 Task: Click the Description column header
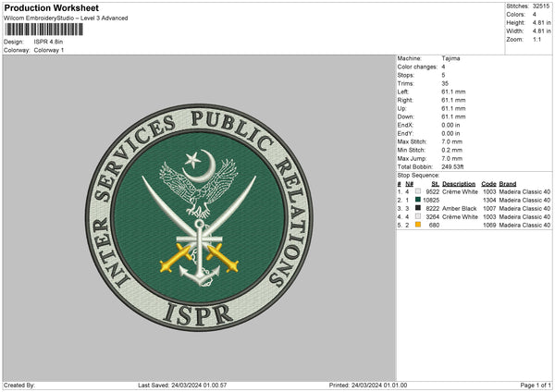pos(459,183)
